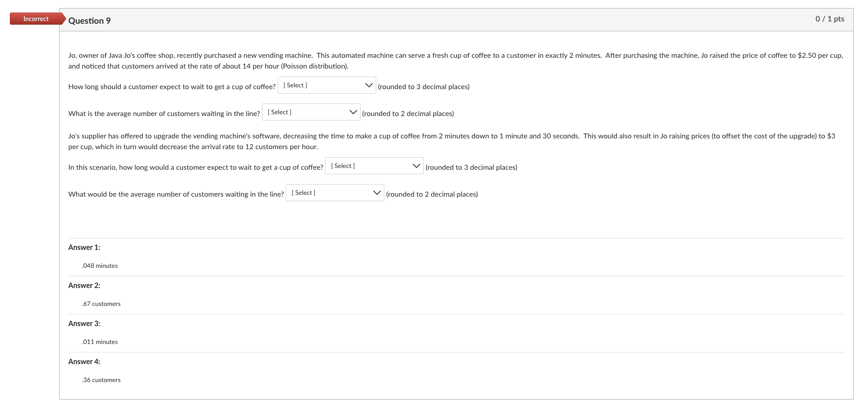The image size is (868, 404).
Task: Click the chevron arrow on the second answer dropdown
Action: point(353,112)
